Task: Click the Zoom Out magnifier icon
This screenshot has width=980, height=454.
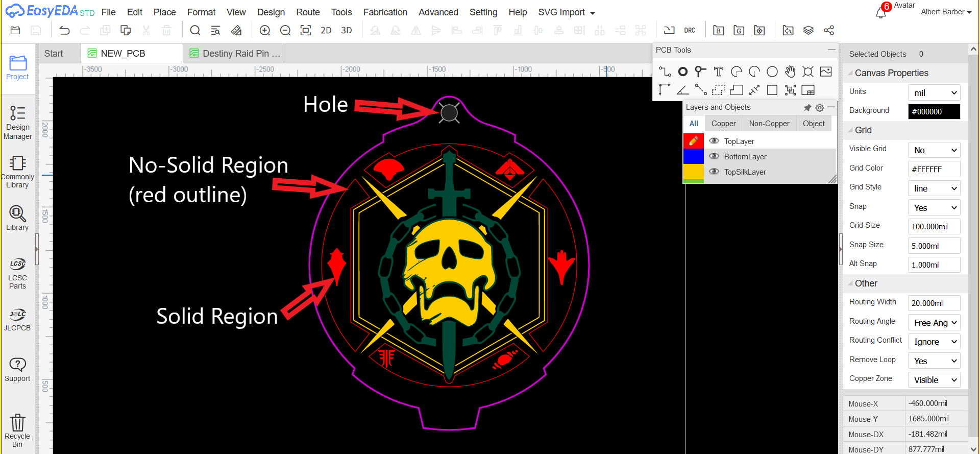Action: point(285,31)
